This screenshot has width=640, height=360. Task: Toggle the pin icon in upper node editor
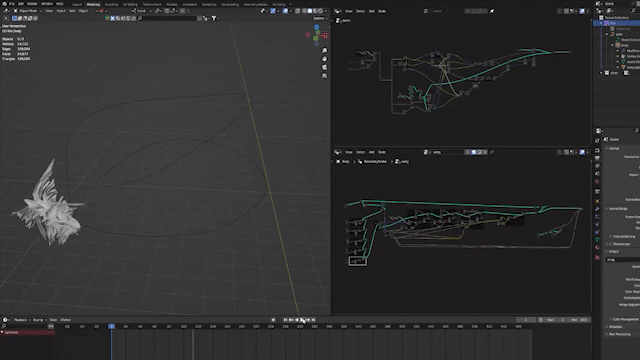492,11
